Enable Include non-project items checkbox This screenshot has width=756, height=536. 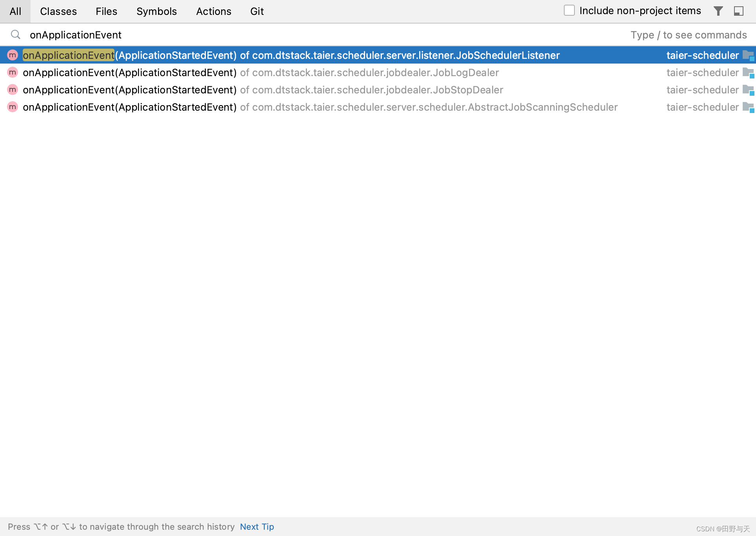[569, 11]
